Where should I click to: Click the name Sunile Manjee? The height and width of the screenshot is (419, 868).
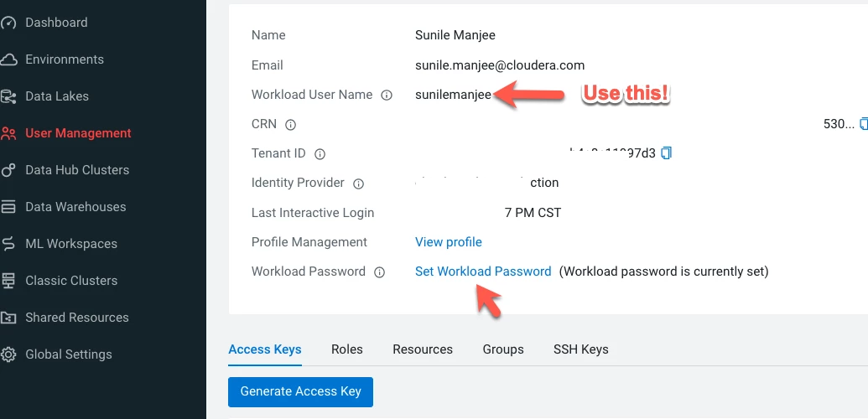click(x=455, y=35)
